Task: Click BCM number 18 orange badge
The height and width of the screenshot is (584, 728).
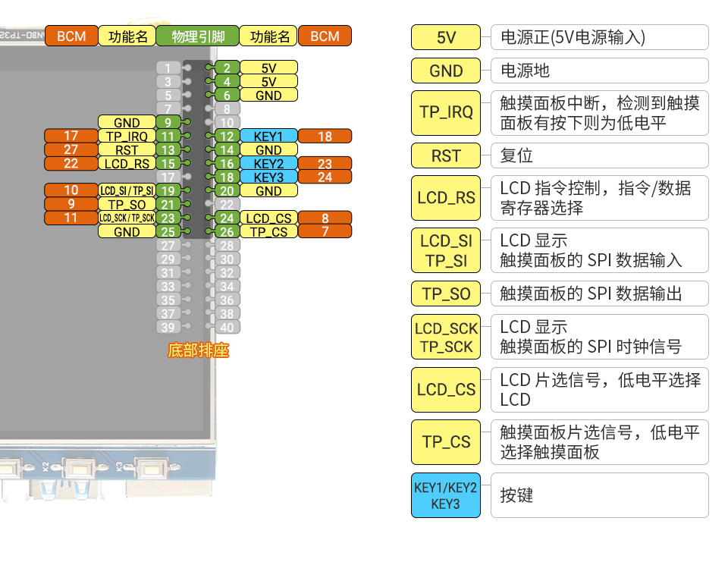Action: pyautogui.click(x=325, y=137)
